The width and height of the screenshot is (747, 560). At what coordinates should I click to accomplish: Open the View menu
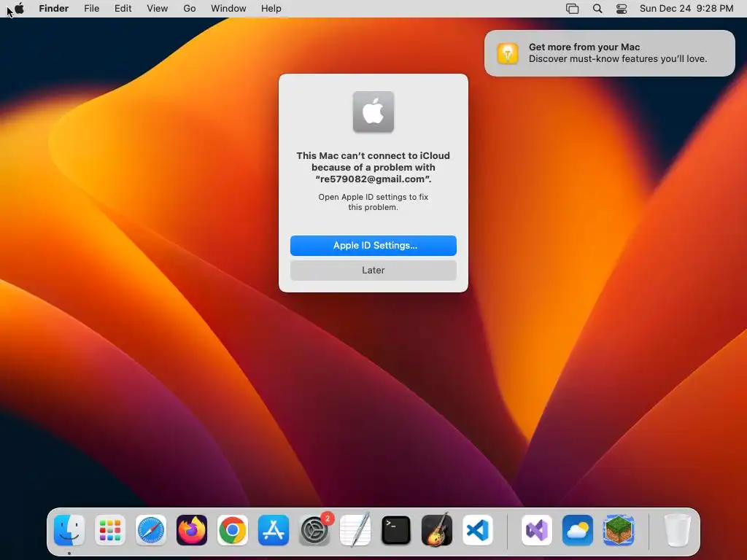point(158,9)
